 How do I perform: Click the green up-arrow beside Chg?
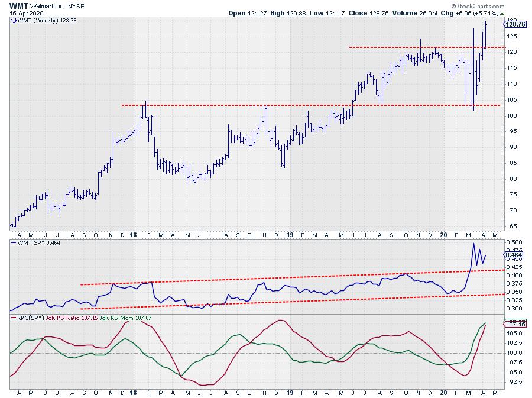502,12
